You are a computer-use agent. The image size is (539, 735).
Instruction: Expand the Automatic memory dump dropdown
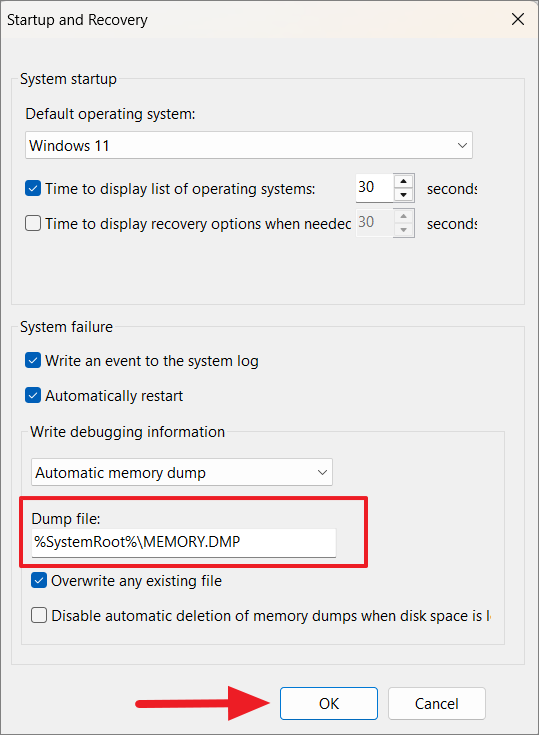pos(181,472)
